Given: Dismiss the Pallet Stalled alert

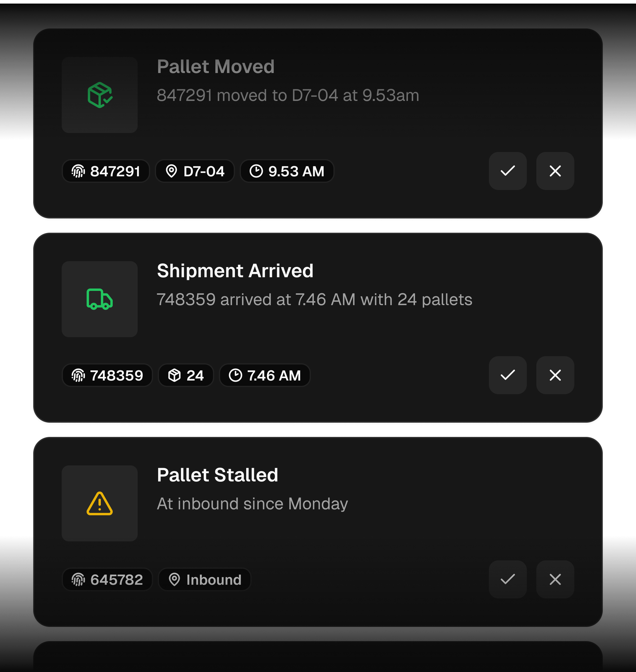Looking at the screenshot, I should click(x=555, y=579).
